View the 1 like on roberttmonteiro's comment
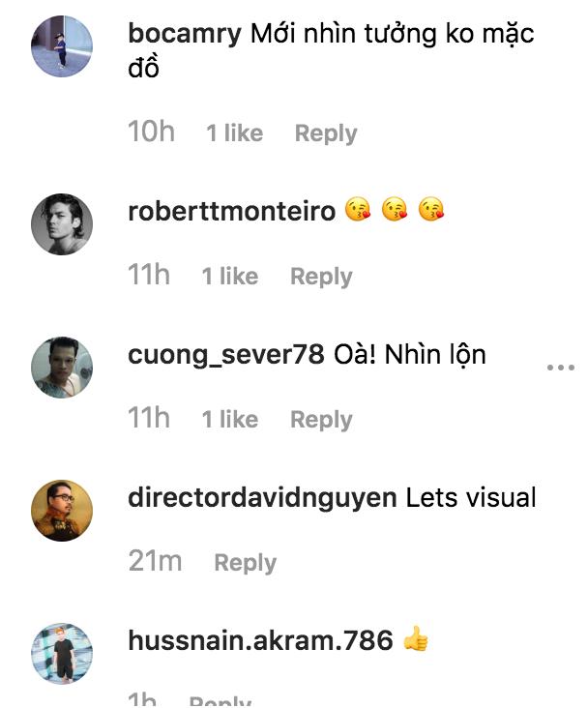Viewport: 588px width, 708px height. click(230, 277)
